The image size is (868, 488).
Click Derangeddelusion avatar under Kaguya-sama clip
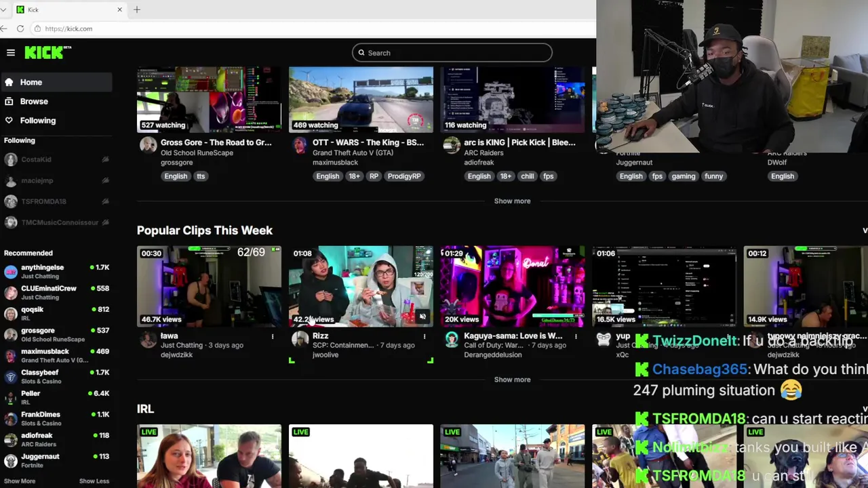point(452,340)
